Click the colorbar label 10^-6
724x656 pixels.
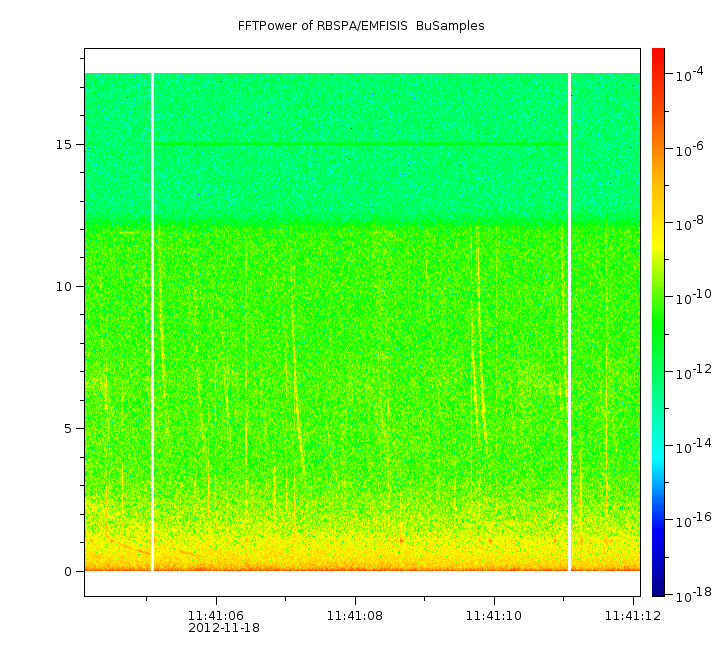point(689,149)
